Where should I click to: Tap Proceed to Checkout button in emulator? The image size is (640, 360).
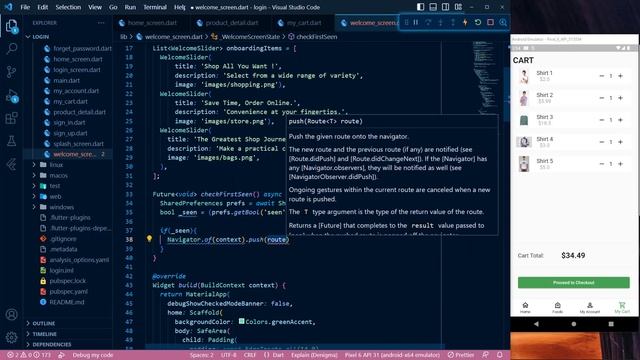[573, 282]
